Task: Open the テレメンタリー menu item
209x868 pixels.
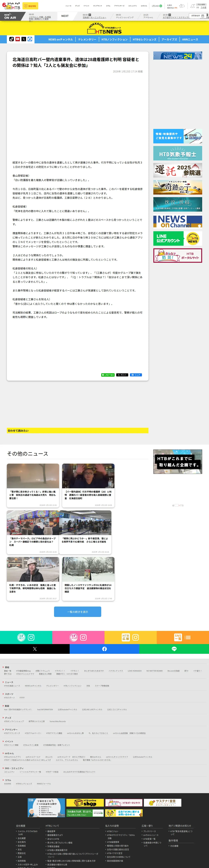Action: pyautogui.click(x=87, y=39)
